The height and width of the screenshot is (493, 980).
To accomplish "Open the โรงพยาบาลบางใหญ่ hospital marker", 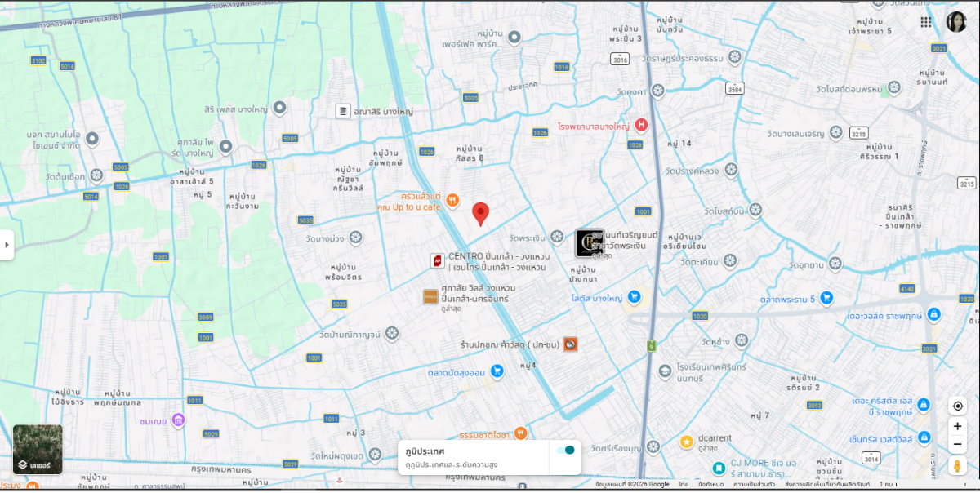I will click(642, 125).
